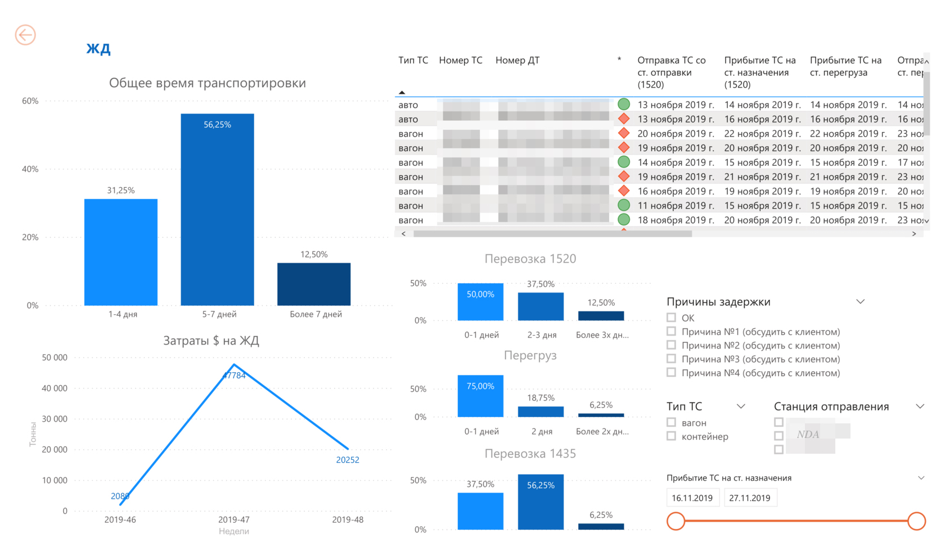Select the 12,50% Более 7 дней bar
The height and width of the screenshot is (560, 945).
coord(314,284)
